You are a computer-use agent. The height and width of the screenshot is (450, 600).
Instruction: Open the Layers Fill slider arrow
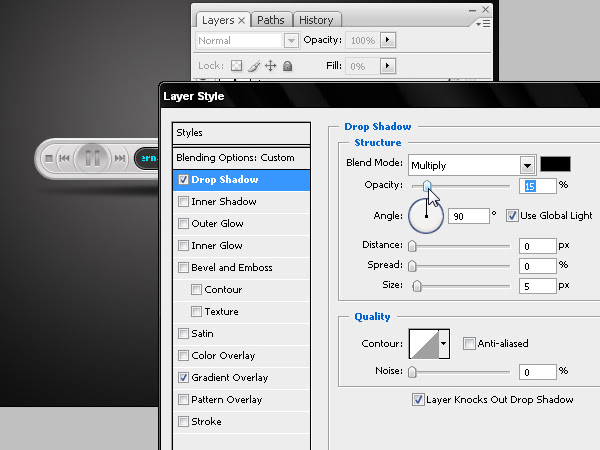coord(388,66)
